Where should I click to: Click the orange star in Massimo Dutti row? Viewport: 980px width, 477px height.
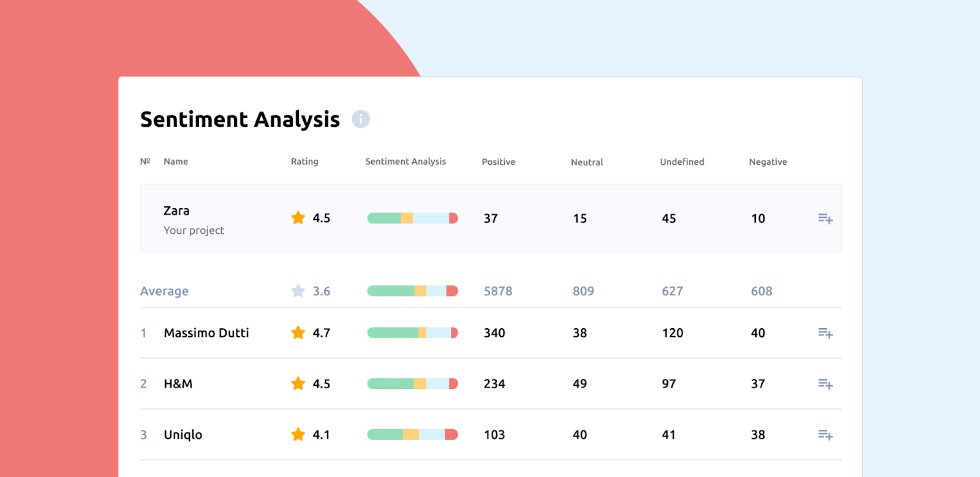(x=298, y=332)
